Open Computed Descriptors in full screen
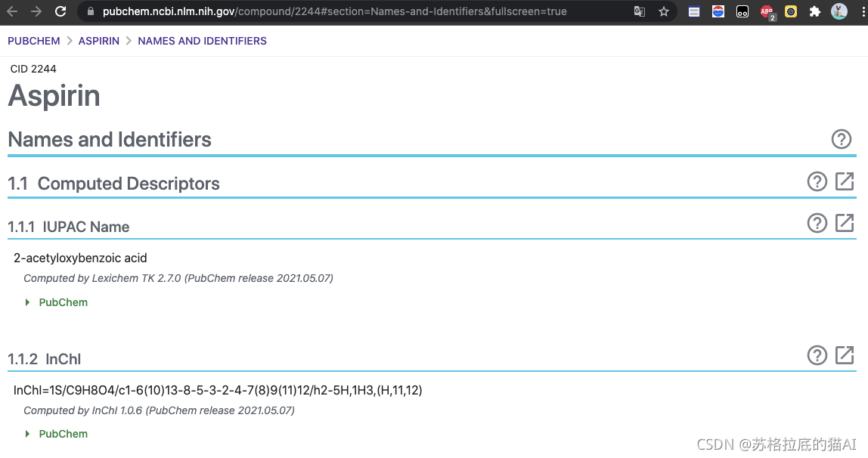 pyautogui.click(x=845, y=181)
